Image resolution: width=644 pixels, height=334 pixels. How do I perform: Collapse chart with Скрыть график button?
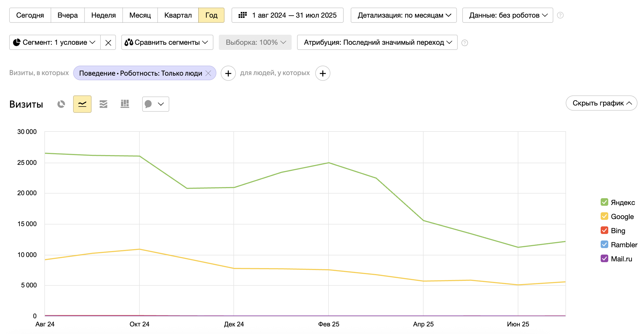point(601,103)
